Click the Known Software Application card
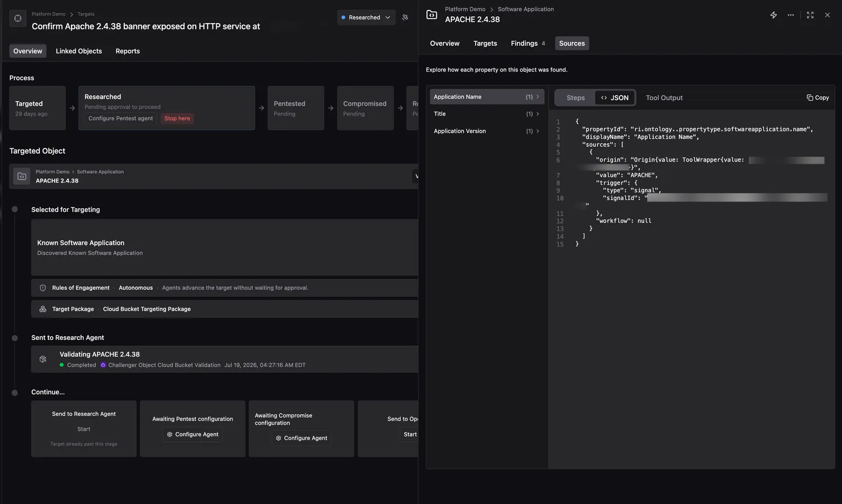 coord(225,247)
